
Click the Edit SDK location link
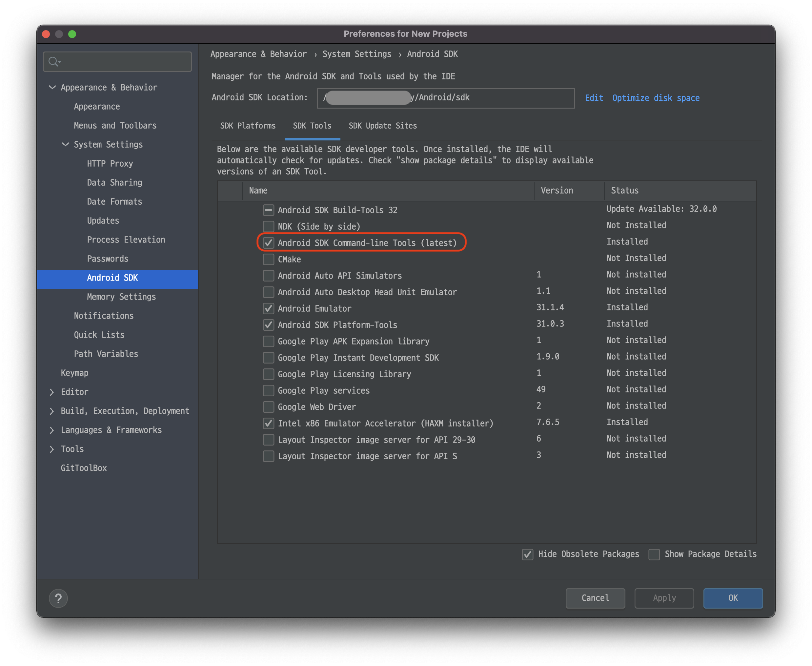pos(594,98)
